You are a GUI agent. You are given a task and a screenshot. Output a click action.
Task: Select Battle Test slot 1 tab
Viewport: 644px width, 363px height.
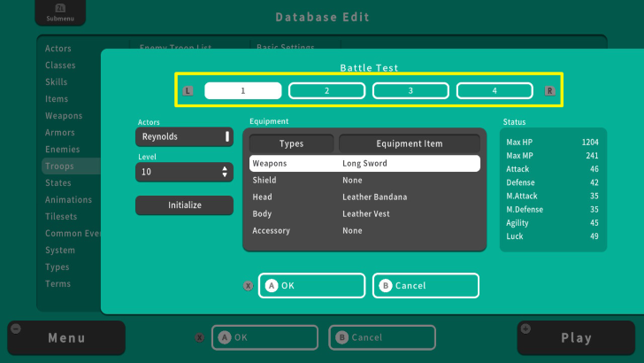243,90
